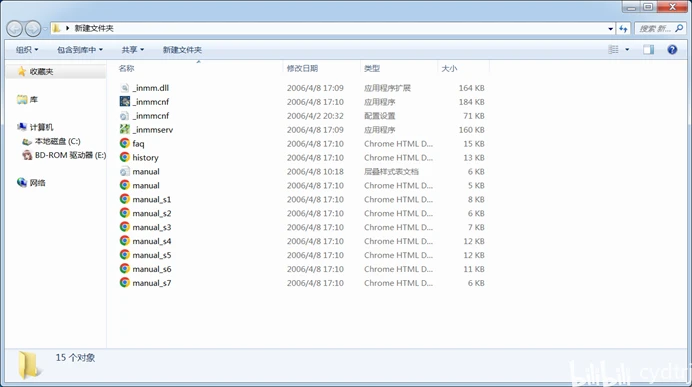Viewport: 692px width, 387px height.
Task: Click the folder icon in the details pane
Action: click(x=29, y=364)
